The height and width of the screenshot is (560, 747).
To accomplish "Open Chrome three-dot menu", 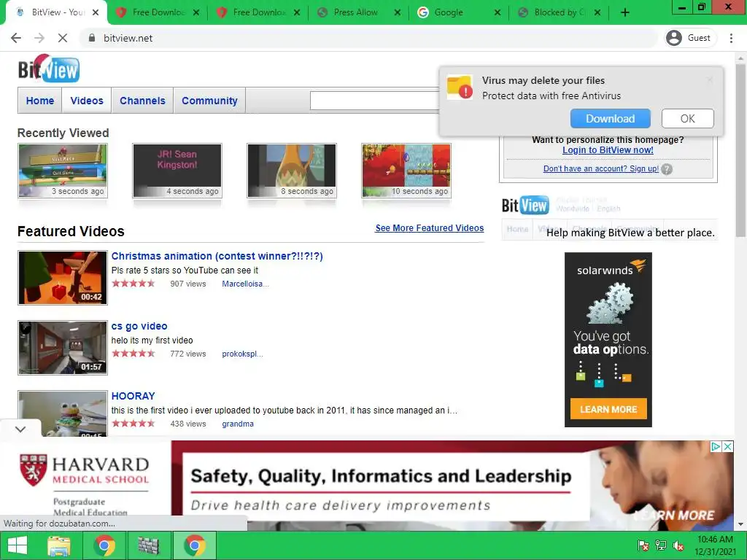I will pos(731,38).
